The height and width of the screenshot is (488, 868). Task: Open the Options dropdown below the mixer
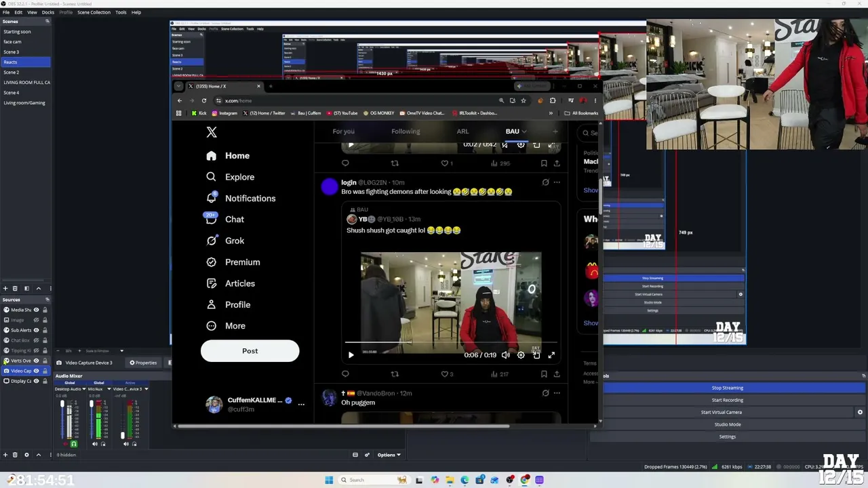coord(389,455)
